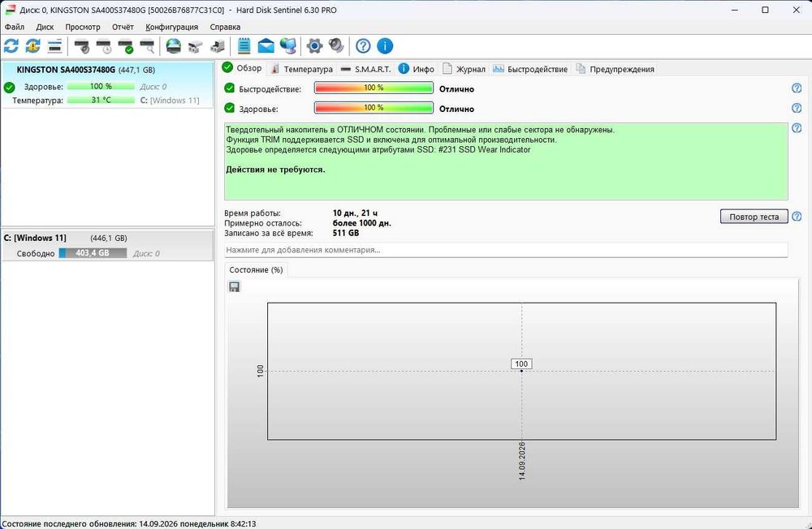This screenshot has width=812, height=529.
Task: Click the 14.09.2026 date label under graph
Action: [522, 461]
